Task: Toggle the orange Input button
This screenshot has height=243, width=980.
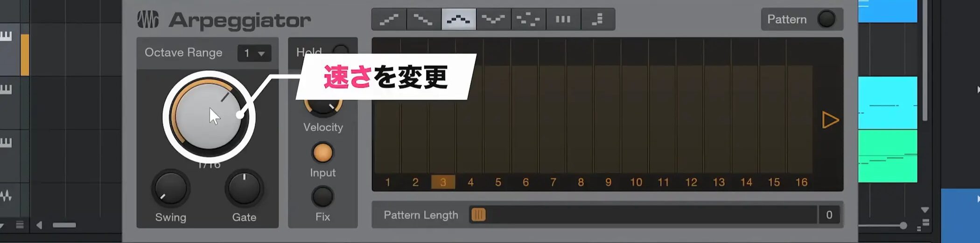Action: coord(322,152)
